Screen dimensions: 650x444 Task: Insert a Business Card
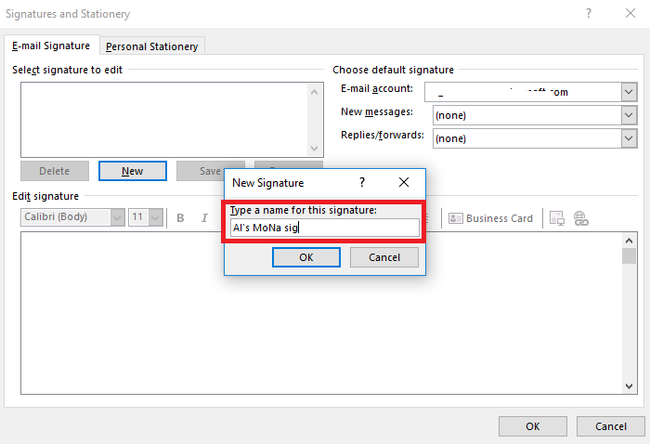490,218
